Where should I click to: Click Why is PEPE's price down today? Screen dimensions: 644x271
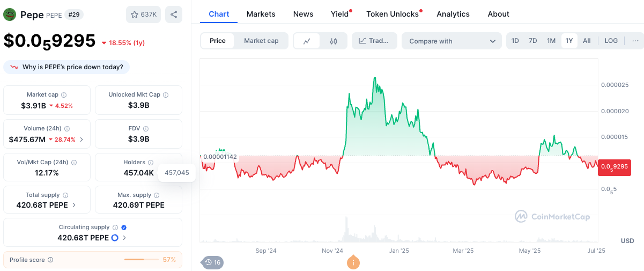pyautogui.click(x=67, y=67)
